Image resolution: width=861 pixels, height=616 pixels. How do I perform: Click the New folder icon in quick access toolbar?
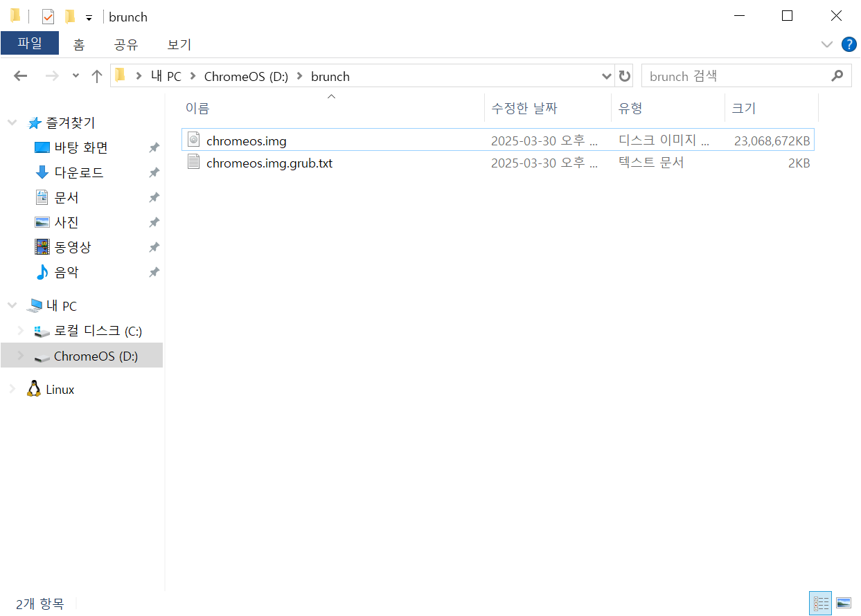point(69,17)
